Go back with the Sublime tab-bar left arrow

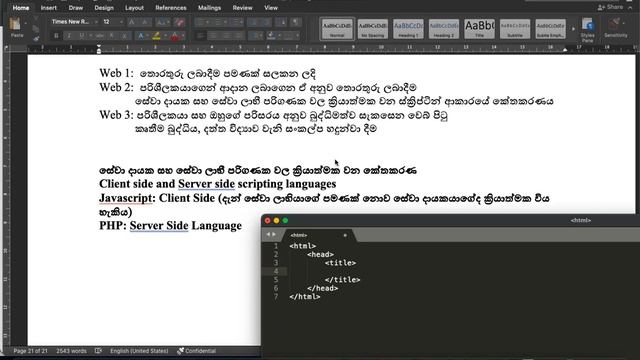[x=268, y=234]
